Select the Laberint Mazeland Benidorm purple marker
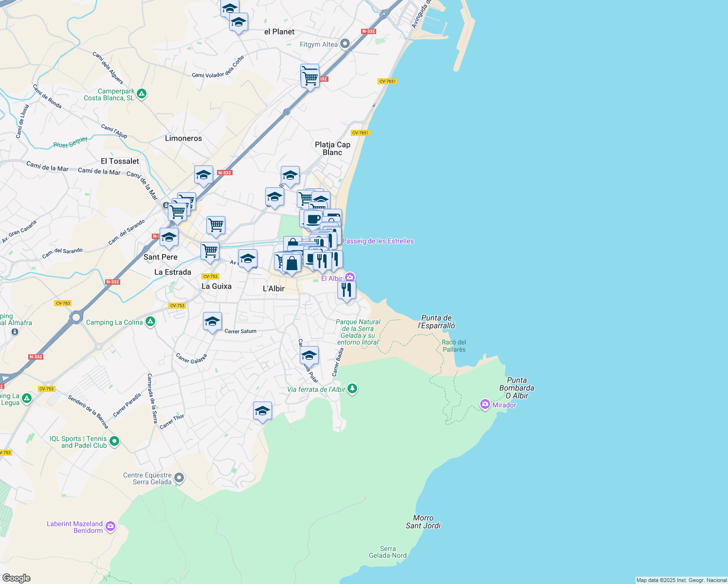728x584 pixels. point(110,526)
